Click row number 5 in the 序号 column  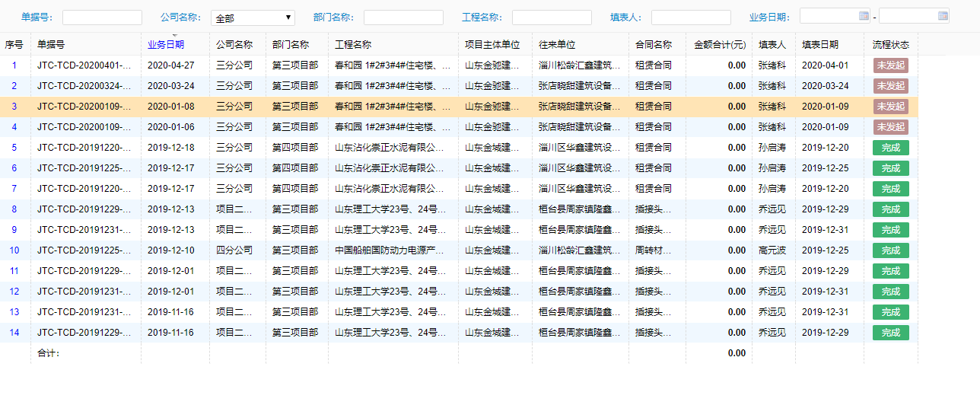(x=14, y=148)
